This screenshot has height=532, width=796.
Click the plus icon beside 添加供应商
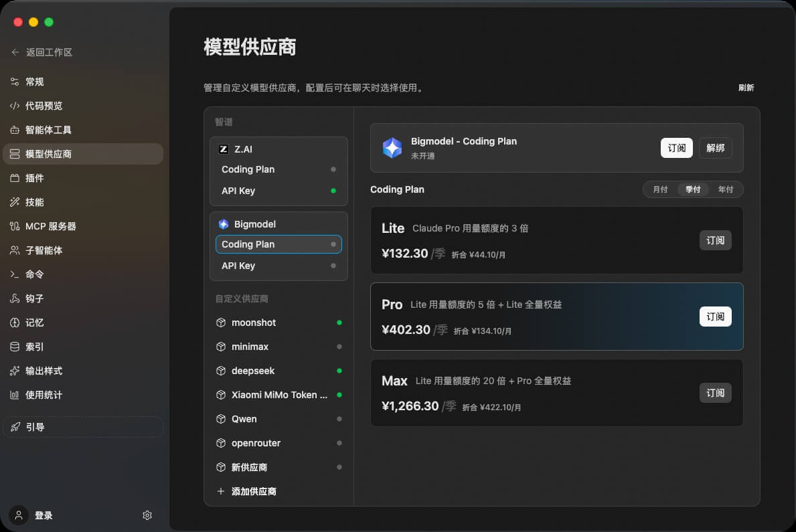(221, 491)
